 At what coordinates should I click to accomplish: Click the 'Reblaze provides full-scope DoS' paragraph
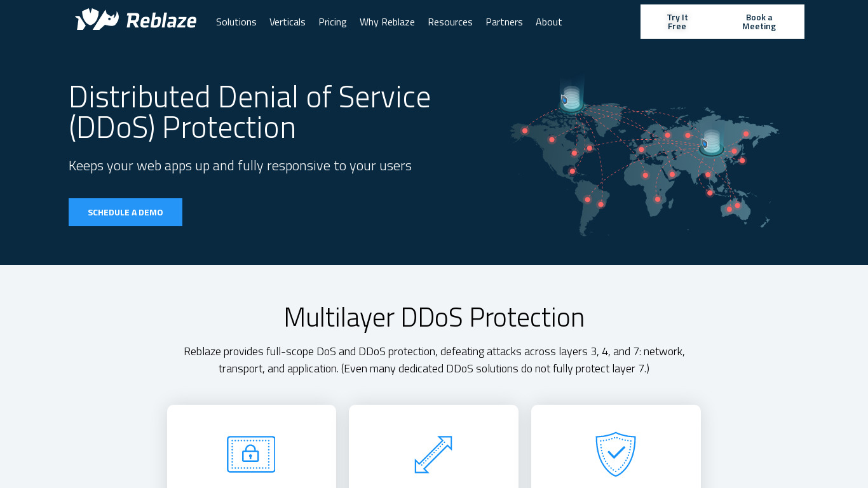click(x=434, y=360)
